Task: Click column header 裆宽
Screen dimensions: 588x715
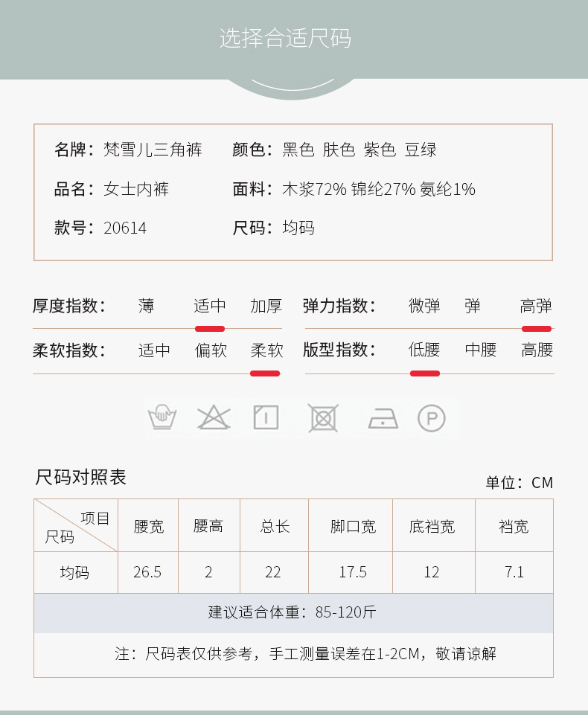Action: click(x=514, y=527)
